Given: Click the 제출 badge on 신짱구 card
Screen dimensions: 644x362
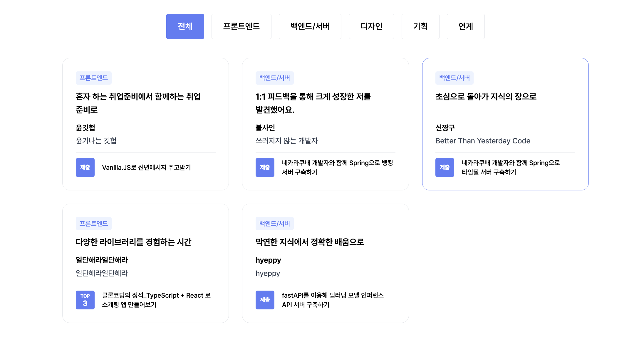Looking at the screenshot, I should 445,167.
